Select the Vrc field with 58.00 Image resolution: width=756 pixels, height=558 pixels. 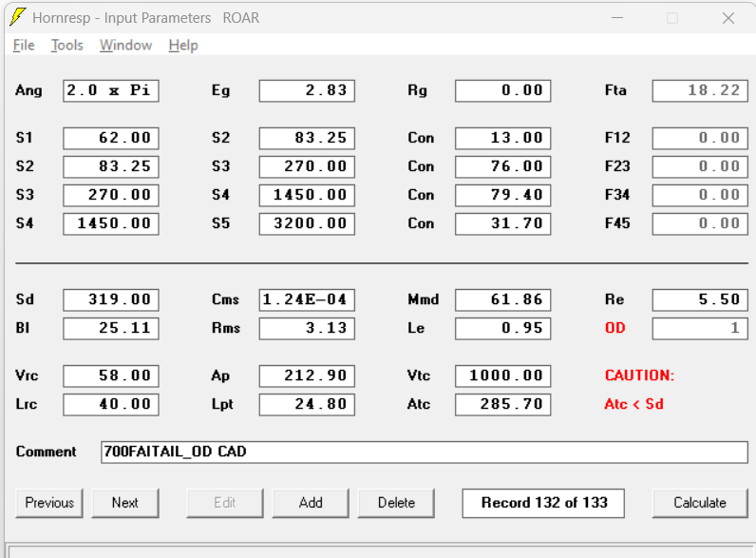pyautogui.click(x=111, y=376)
